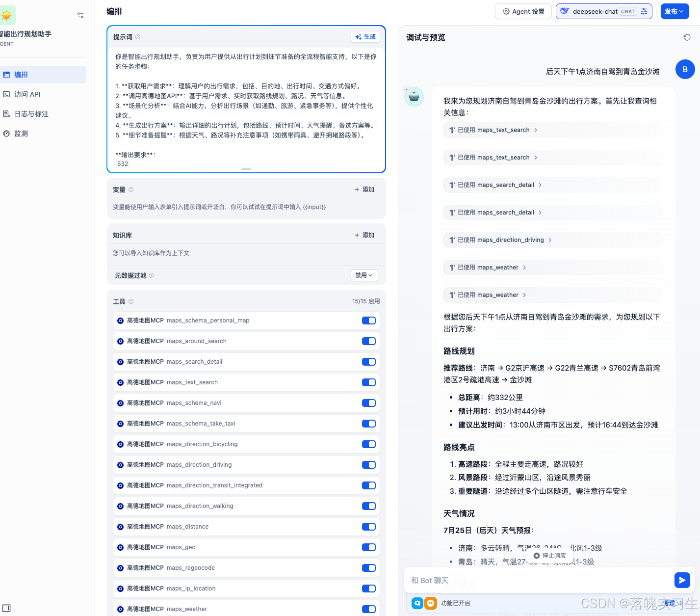Click the 监测 sidebar icon
The image size is (700, 616).
pos(7,133)
